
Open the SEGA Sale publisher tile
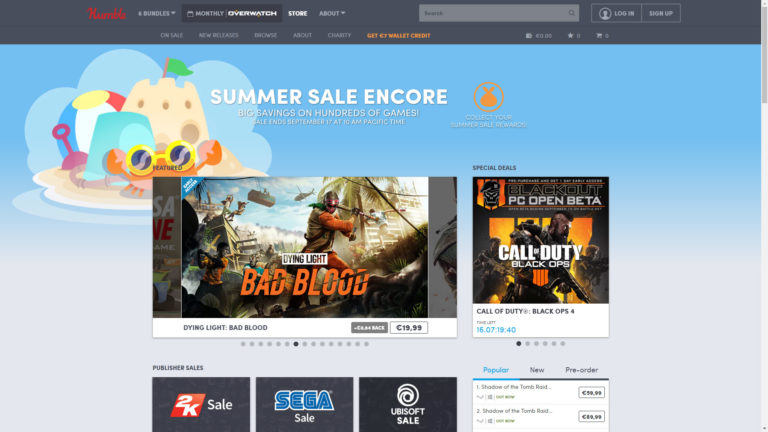304,405
